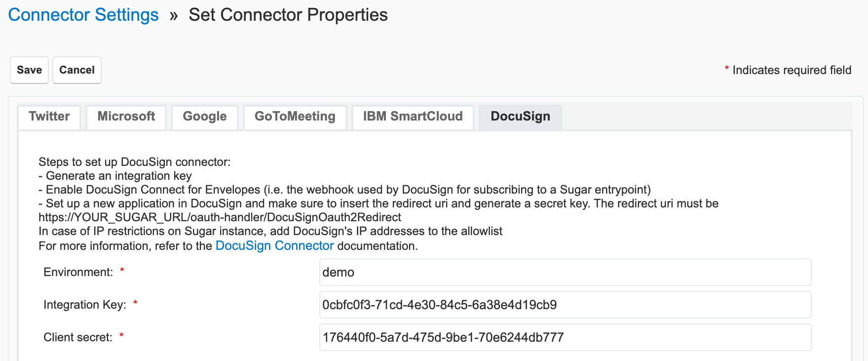Show the IBM SmartCloud tab
This screenshot has height=361, width=868.
point(413,117)
